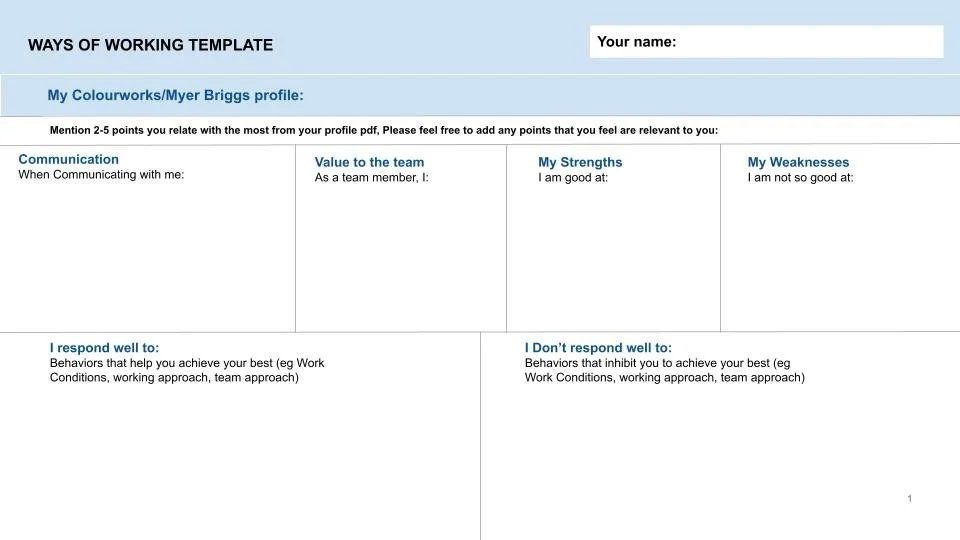
Task: Click 'I am good at:' text
Action: (573, 178)
